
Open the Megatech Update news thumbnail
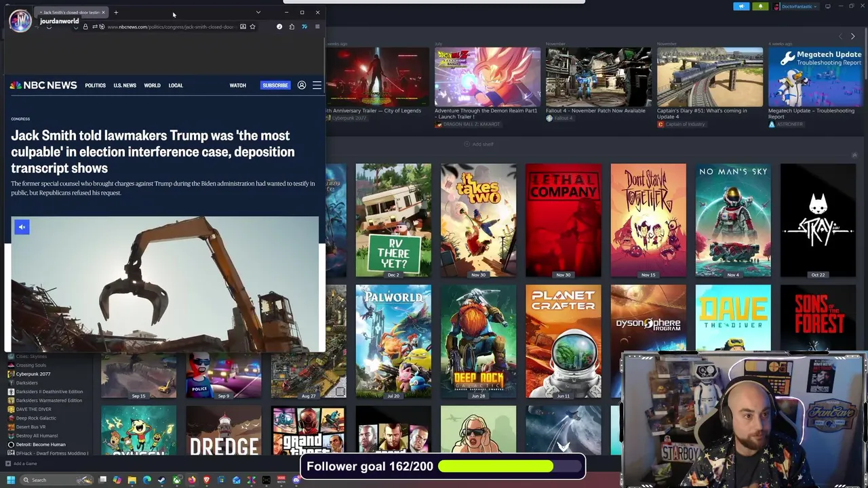click(x=815, y=77)
